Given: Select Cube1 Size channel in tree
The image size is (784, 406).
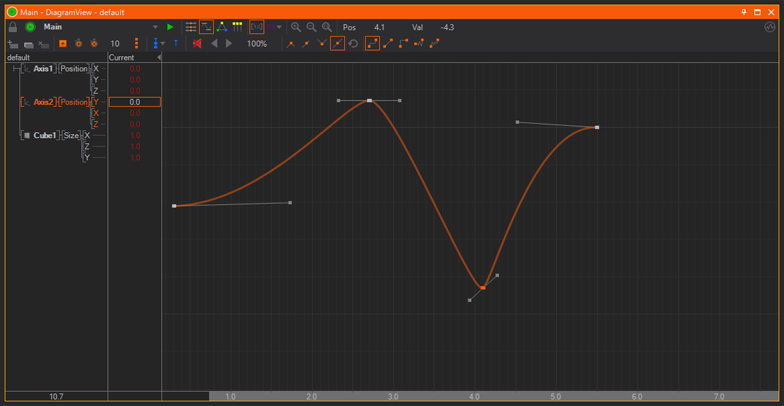Looking at the screenshot, I should tap(71, 135).
